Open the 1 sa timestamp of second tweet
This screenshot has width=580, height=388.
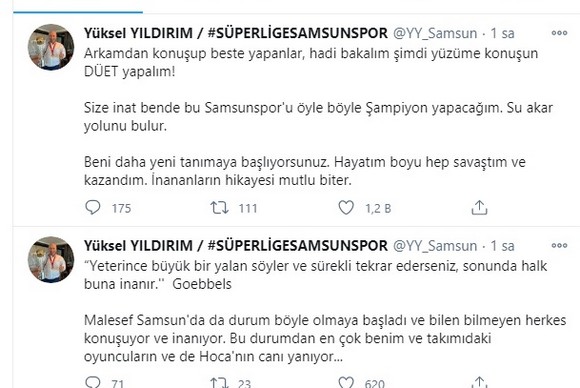502,246
